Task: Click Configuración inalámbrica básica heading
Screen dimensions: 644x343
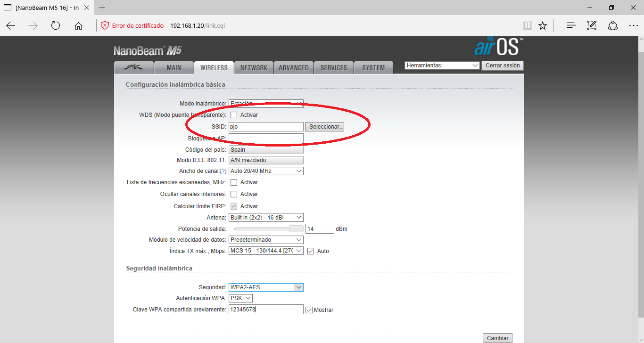Action: 175,84
